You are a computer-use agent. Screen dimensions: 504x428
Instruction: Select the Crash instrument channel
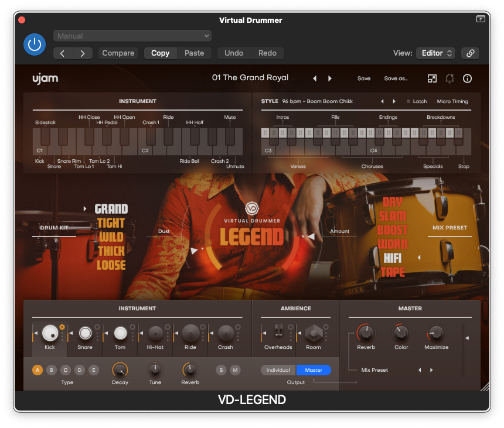pyautogui.click(x=226, y=333)
